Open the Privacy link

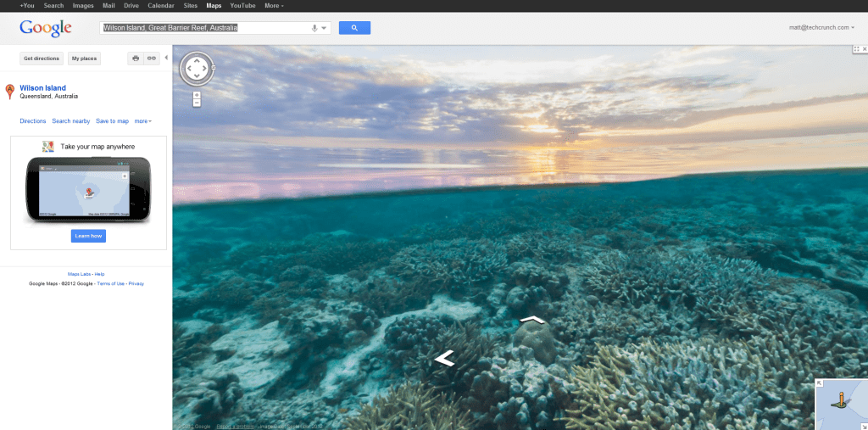click(136, 283)
